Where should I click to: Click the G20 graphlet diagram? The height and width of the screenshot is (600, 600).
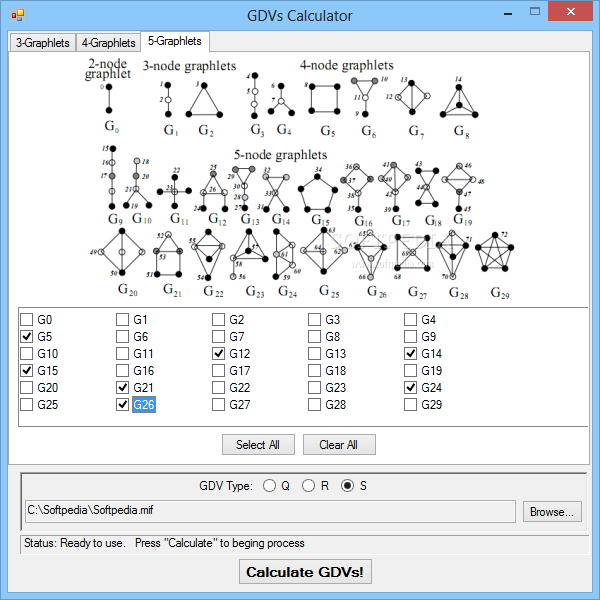point(122,252)
